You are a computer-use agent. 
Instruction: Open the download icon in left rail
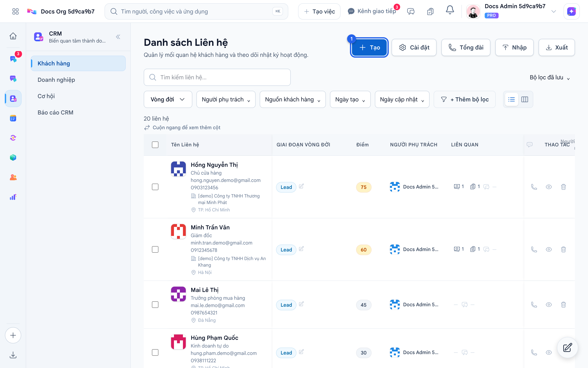[13, 355]
